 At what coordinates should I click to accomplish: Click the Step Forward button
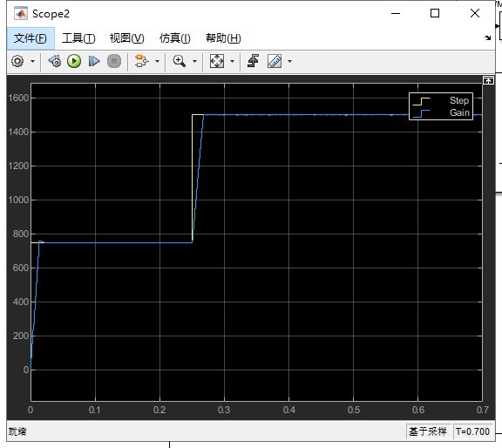[x=94, y=61]
